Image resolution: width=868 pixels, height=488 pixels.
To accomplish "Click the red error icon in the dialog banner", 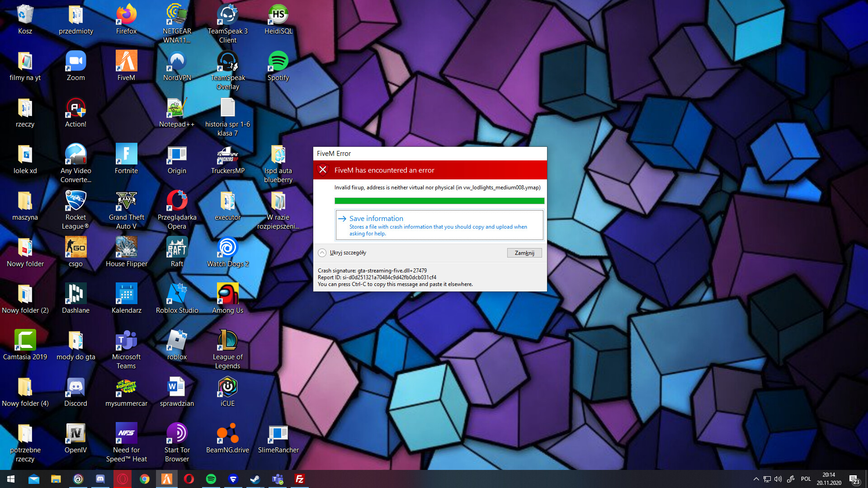I will 323,170.
